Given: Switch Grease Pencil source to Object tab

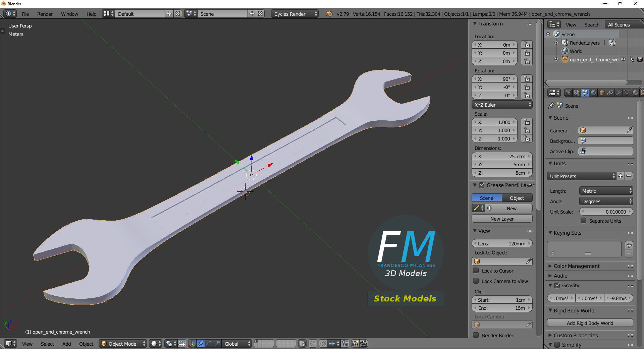Looking at the screenshot, I should pos(517,198).
